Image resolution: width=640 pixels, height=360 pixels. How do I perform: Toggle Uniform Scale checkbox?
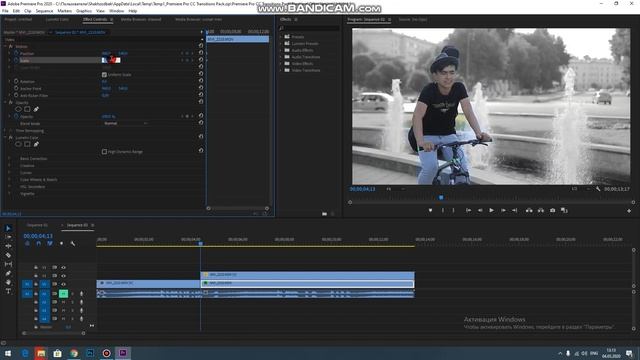pyautogui.click(x=104, y=75)
